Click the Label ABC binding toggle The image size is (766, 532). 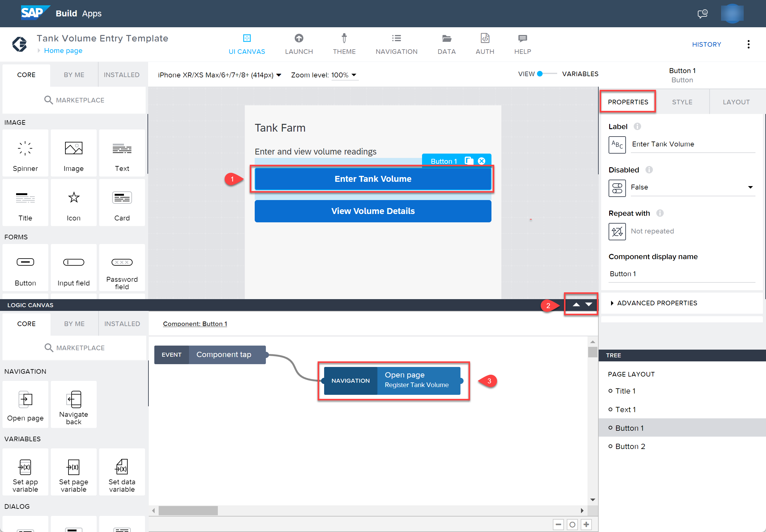pyautogui.click(x=617, y=145)
